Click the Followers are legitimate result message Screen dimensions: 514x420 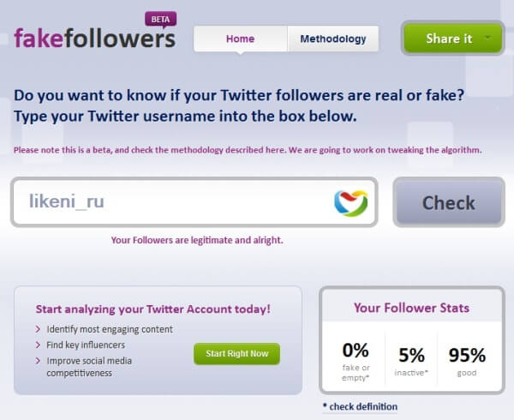click(197, 240)
